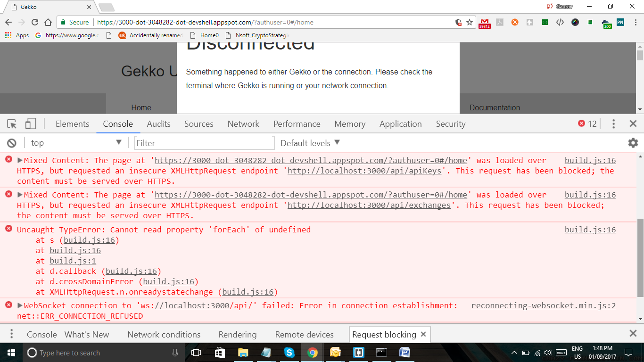The height and width of the screenshot is (362, 644).
Task: Switch to the Network tab
Action: coord(243,124)
